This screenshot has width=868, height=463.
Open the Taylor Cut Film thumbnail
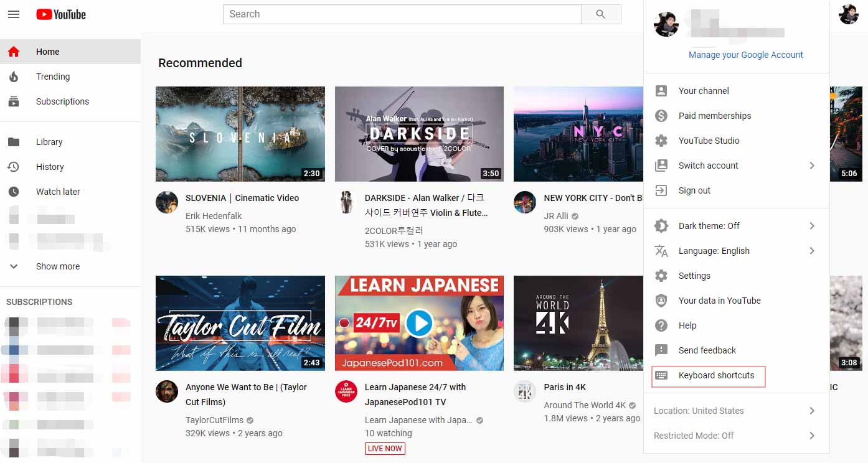pos(240,323)
